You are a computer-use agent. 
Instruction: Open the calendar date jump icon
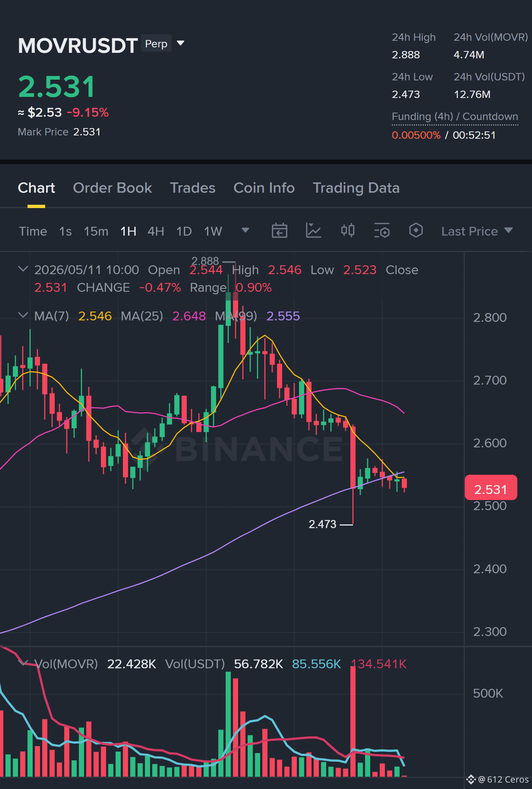coord(279,231)
